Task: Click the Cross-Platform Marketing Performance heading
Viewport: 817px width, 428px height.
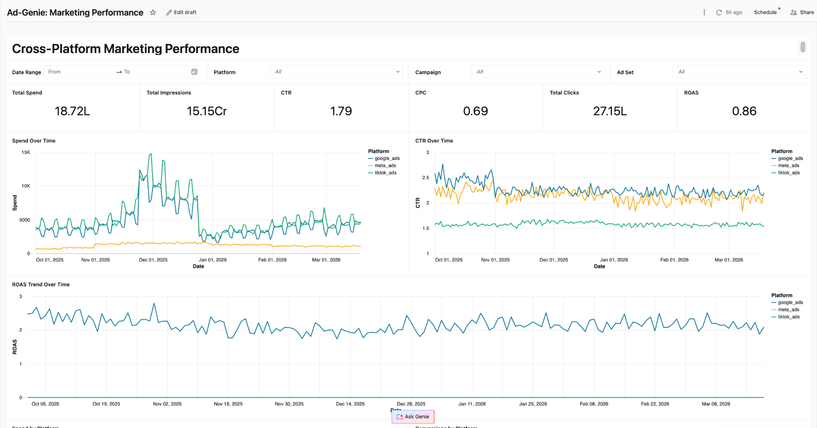Action: click(126, 48)
